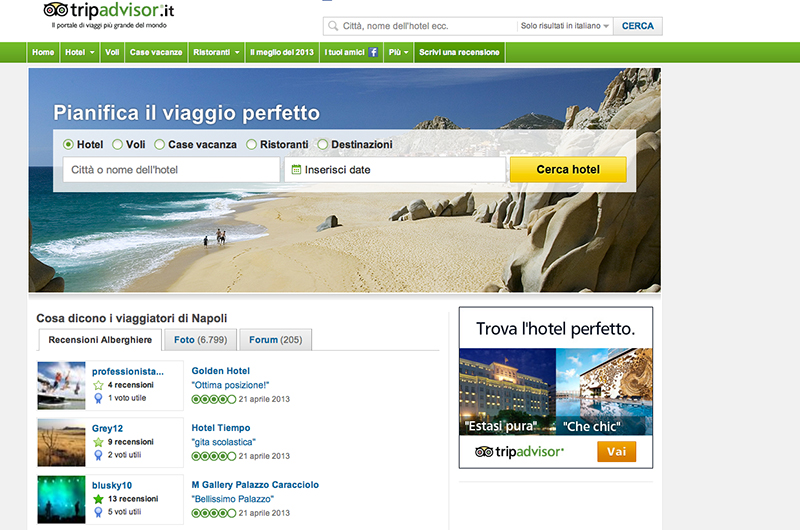Image resolution: width=800 pixels, height=530 pixels.
Task: Open the Hotel Tiempo review link
Action: coord(221,428)
